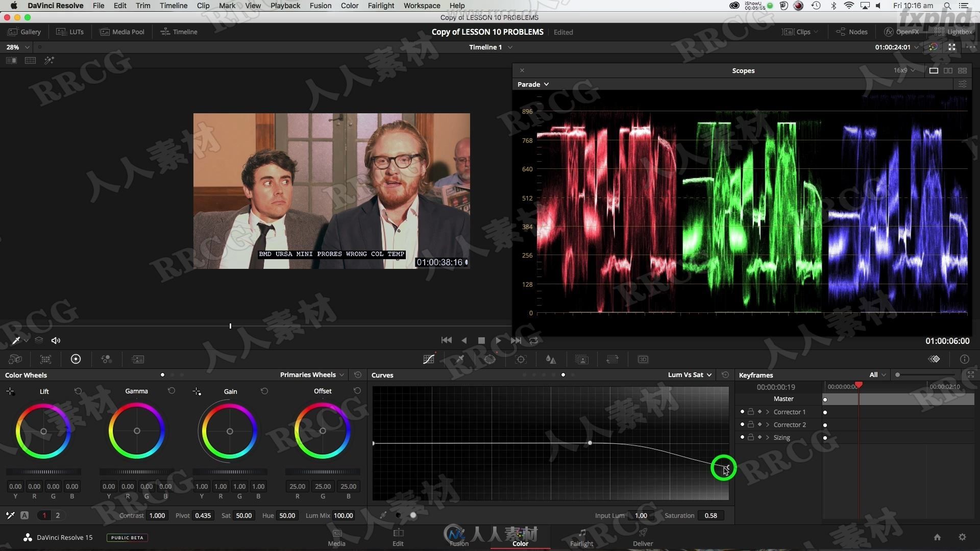This screenshot has height=551, width=980.
Task: Open the Fairlight menu
Action: tap(381, 6)
